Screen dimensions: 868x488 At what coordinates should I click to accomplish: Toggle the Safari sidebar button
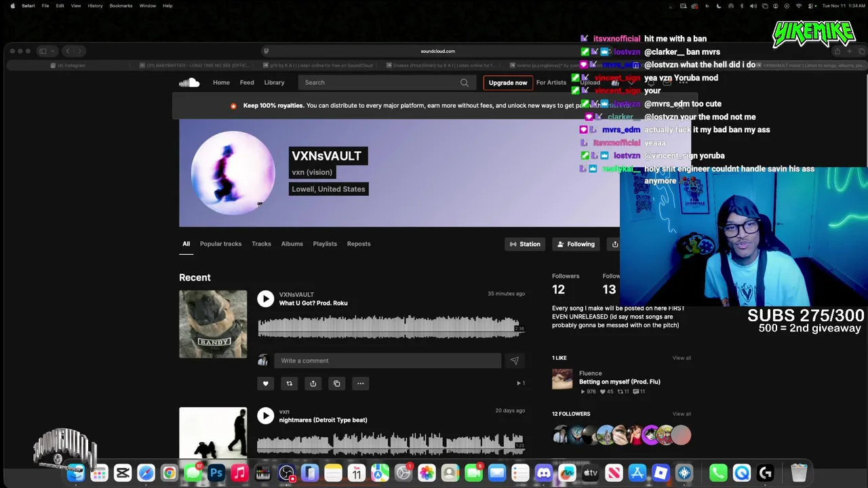(42, 51)
